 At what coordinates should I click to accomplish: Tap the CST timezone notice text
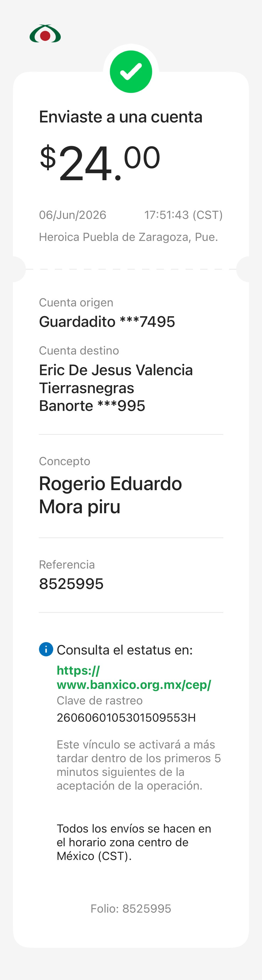coord(134,842)
